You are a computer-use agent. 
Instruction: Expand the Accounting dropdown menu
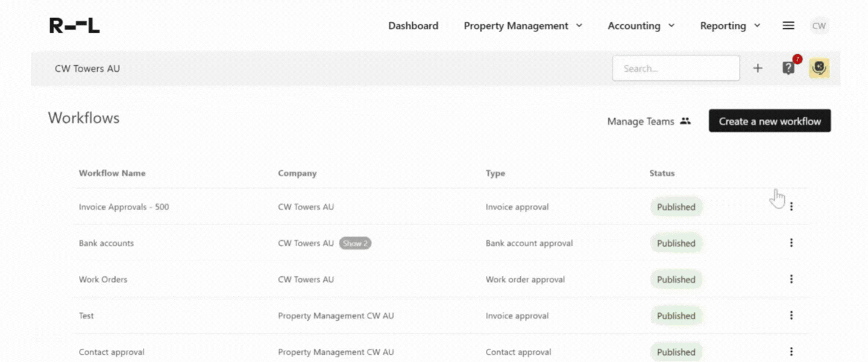point(641,26)
